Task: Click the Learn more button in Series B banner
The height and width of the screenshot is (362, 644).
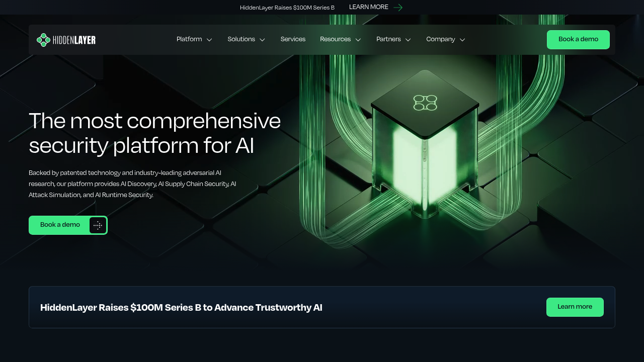Action: coord(575,307)
